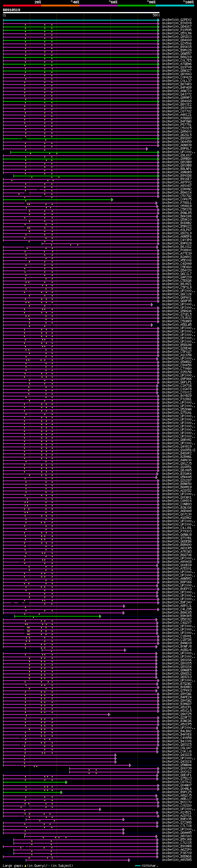This screenshot has width=197, height=868.
Task: Click the UniRef100_Q7PKK3 label
Action: point(177,690)
